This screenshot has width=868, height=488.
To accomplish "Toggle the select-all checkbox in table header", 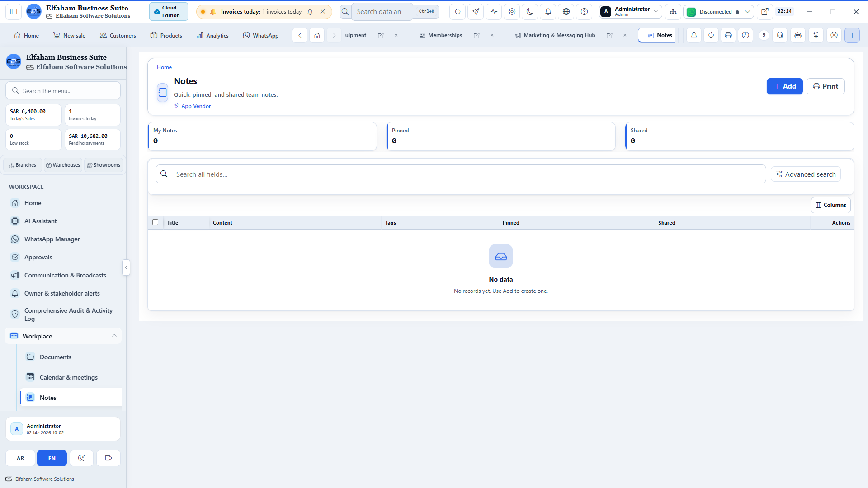I will (156, 222).
